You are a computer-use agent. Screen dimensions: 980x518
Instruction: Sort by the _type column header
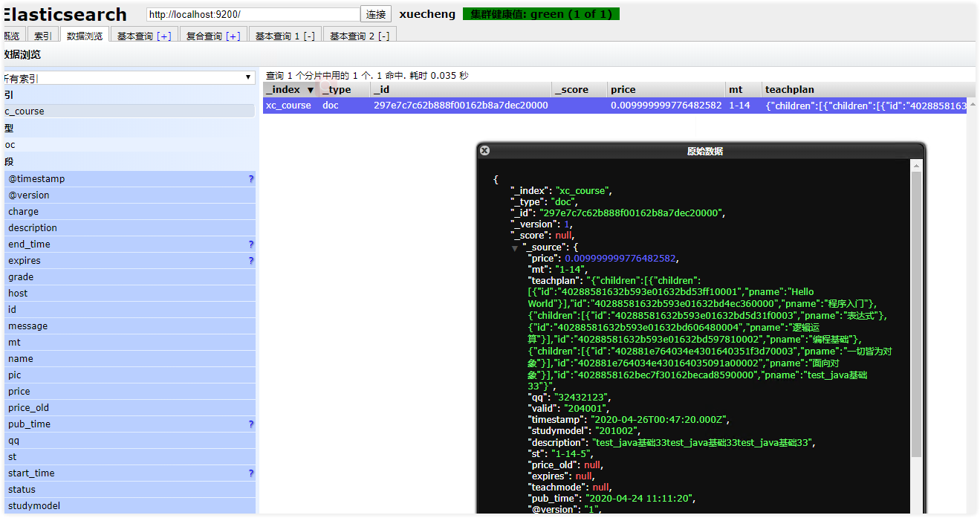click(x=345, y=89)
